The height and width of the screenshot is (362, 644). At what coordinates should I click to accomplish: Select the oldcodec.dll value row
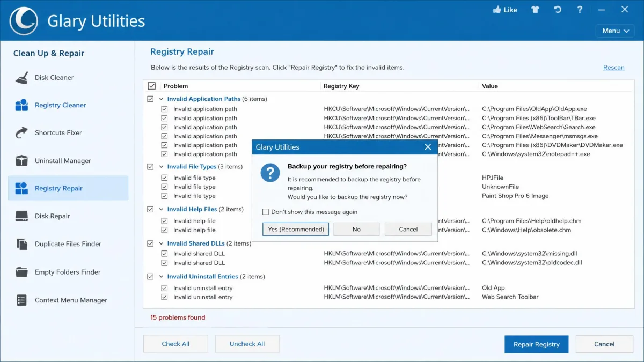532,263
